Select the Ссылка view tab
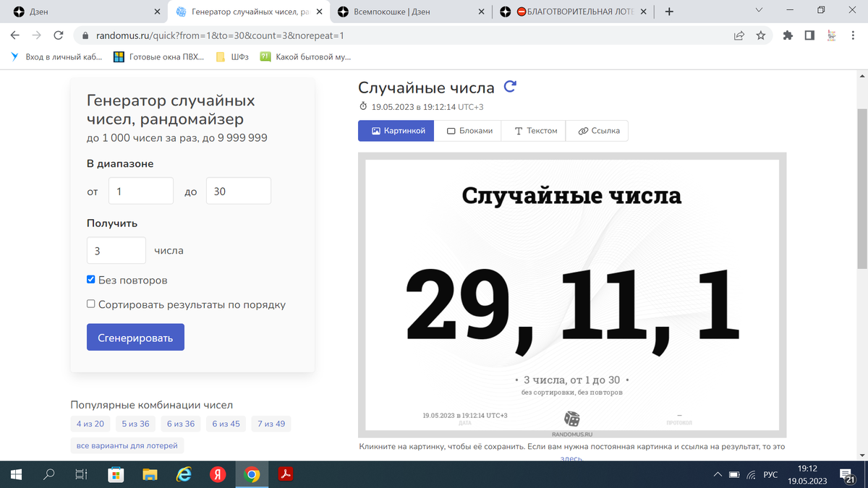The image size is (868, 488). pos(598,131)
